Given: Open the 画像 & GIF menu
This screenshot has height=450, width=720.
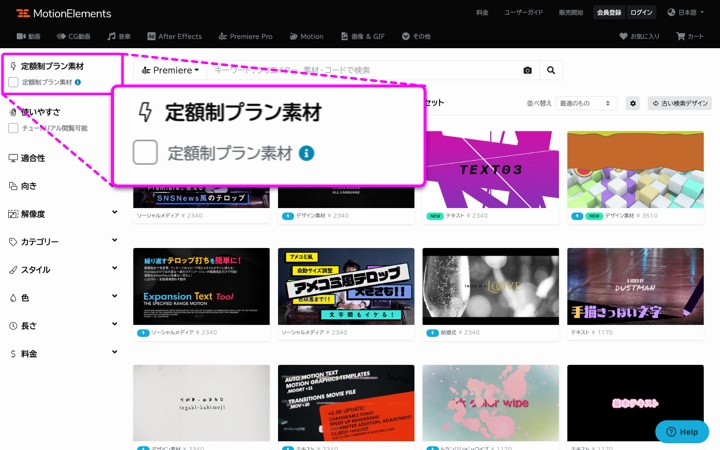Looking at the screenshot, I should click(x=363, y=36).
